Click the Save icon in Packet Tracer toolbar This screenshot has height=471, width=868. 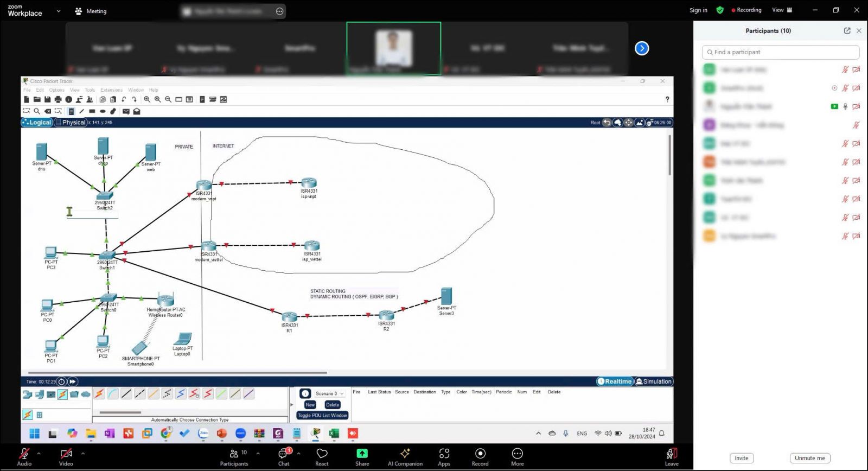tap(48, 99)
